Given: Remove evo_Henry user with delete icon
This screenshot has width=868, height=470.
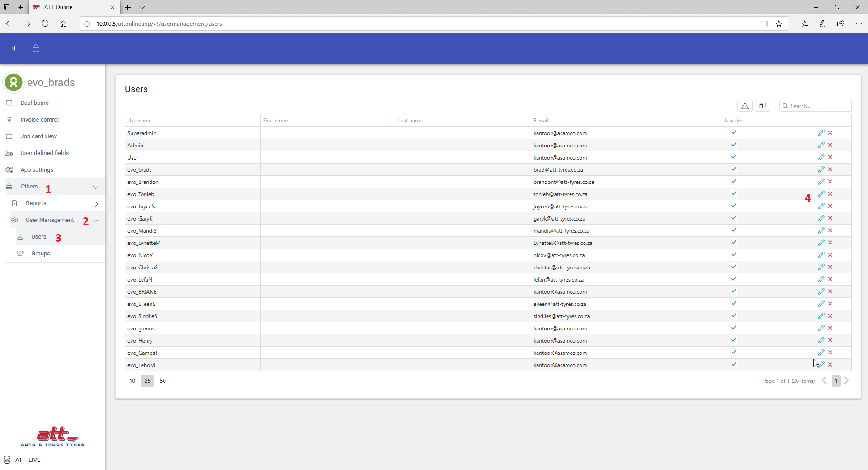Looking at the screenshot, I should click(x=830, y=340).
